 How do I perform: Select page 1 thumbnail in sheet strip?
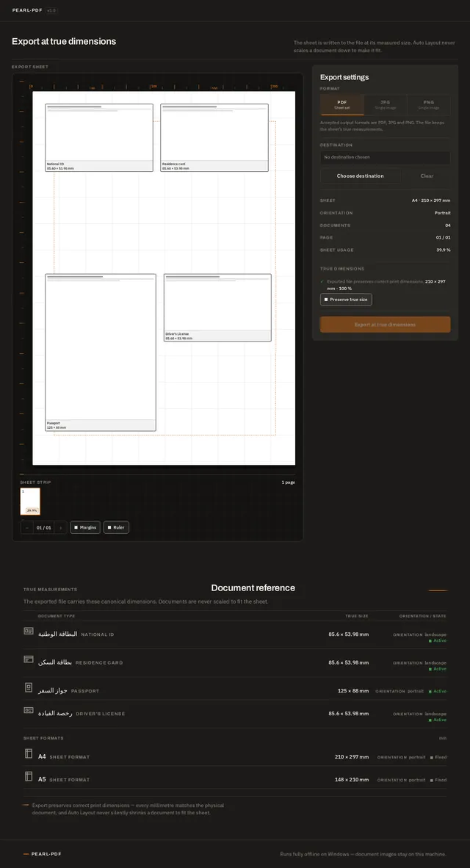30,501
